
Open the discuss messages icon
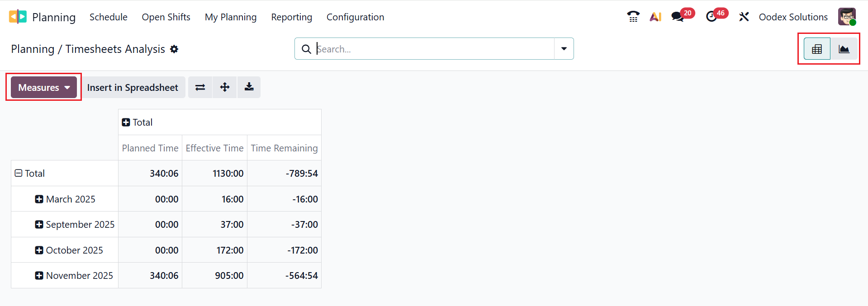tap(678, 17)
